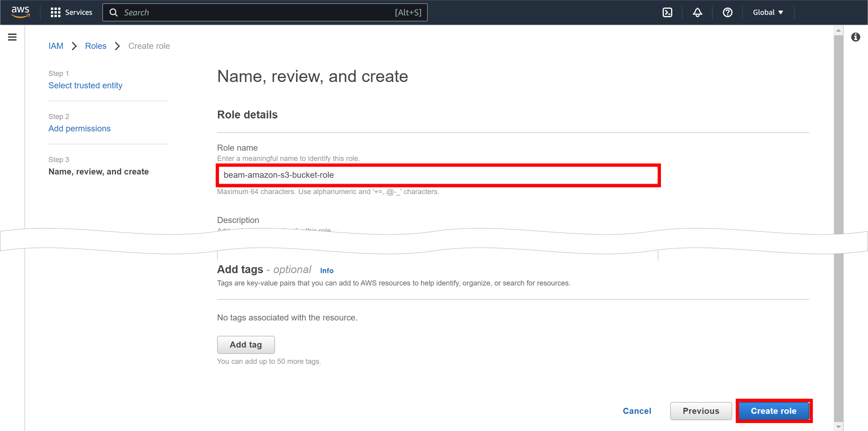
Task: Open the Global region dropdown
Action: click(767, 12)
